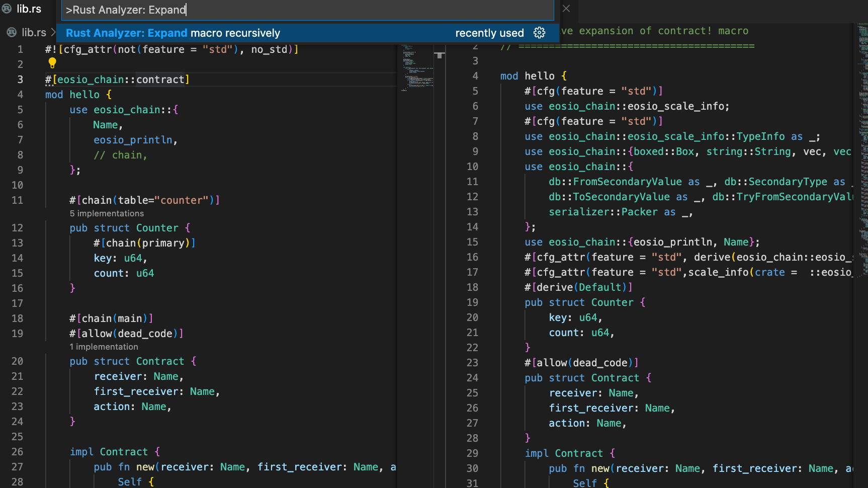
Task: Click 'mod hello {' in left editor
Action: coord(78,95)
